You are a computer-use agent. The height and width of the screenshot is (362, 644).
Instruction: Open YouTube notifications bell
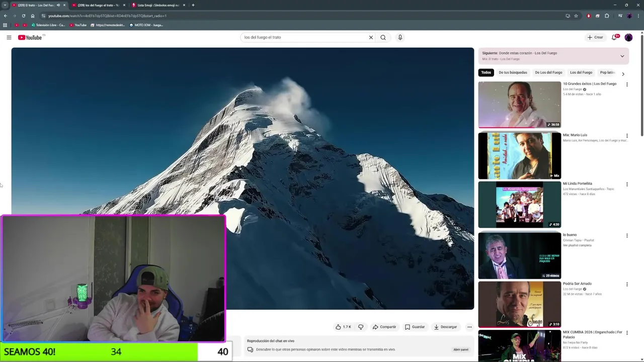click(614, 37)
